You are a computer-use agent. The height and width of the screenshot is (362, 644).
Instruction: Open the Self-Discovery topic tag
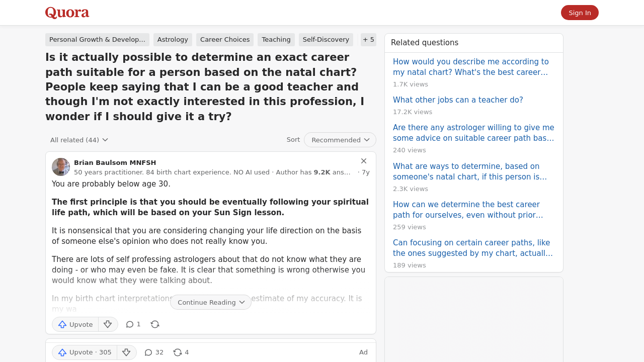(326, 40)
